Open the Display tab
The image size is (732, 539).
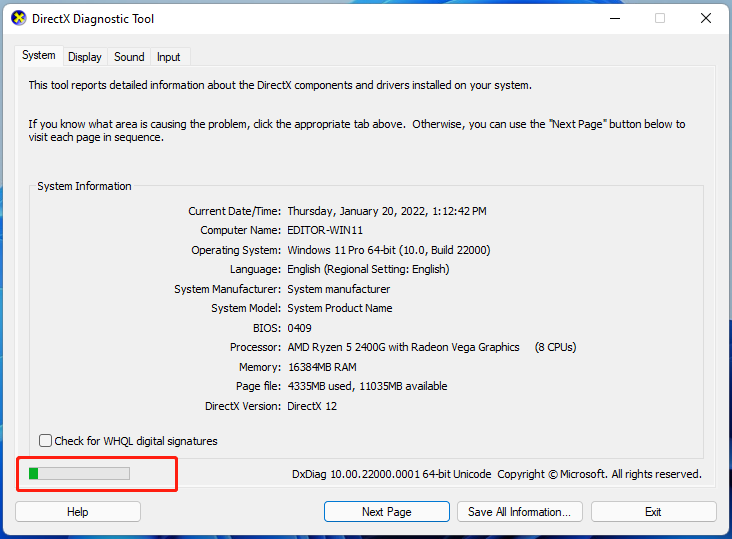click(x=84, y=57)
